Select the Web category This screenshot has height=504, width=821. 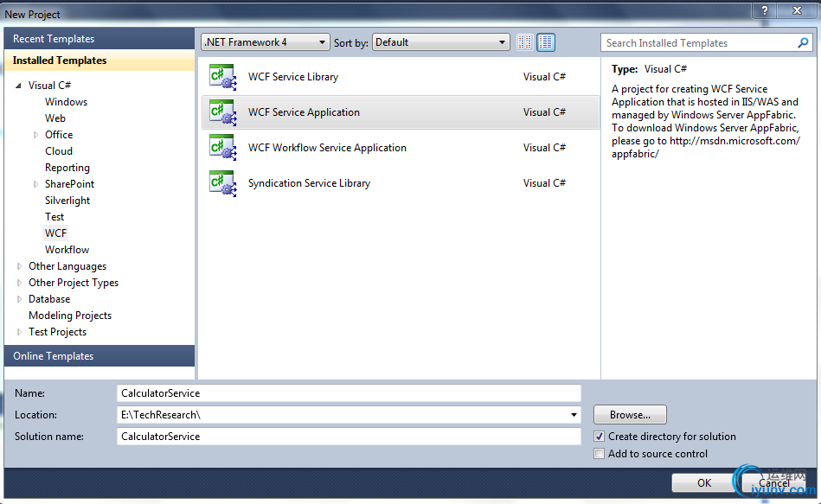tap(55, 118)
